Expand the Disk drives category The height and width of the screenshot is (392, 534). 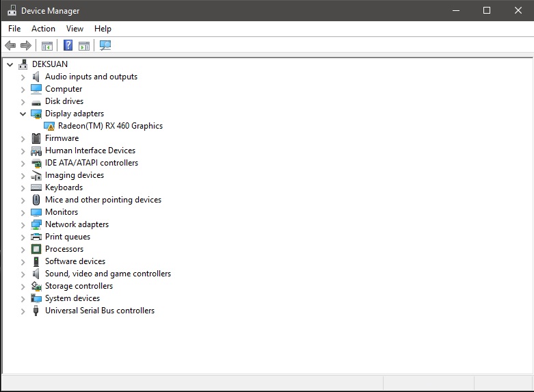(x=23, y=102)
